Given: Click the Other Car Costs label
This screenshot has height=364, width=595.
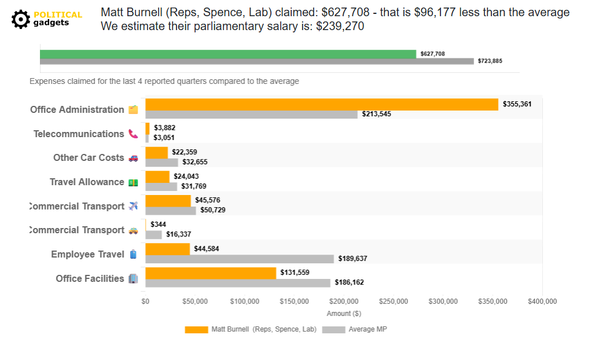Looking at the screenshot, I should pyautogui.click(x=89, y=158).
